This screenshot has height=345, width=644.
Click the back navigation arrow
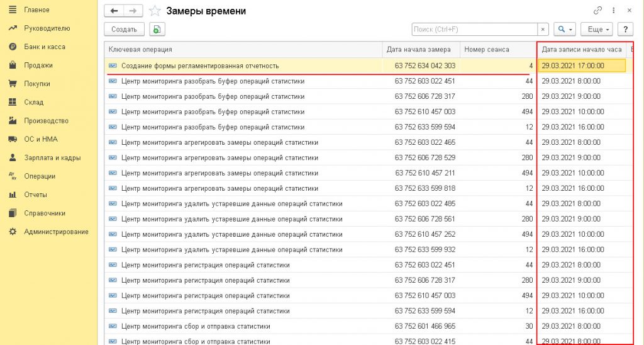pos(114,11)
